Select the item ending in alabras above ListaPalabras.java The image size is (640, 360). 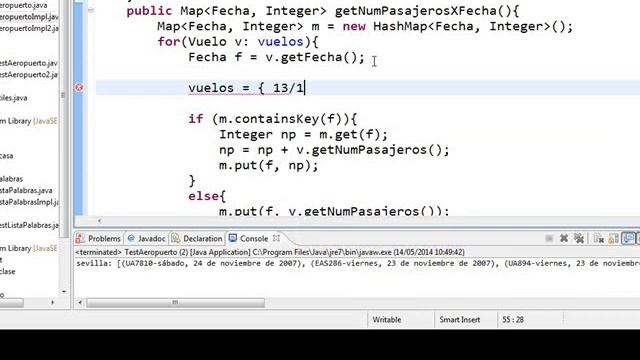click(11, 179)
